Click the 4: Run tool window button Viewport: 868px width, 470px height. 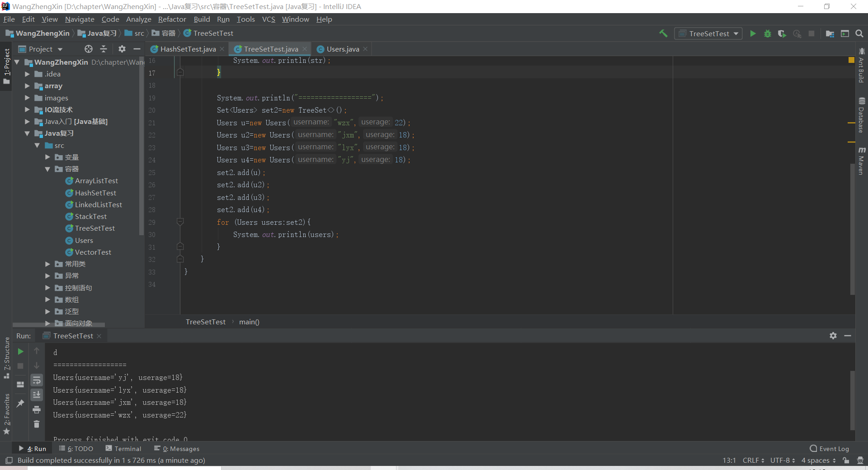click(33, 449)
